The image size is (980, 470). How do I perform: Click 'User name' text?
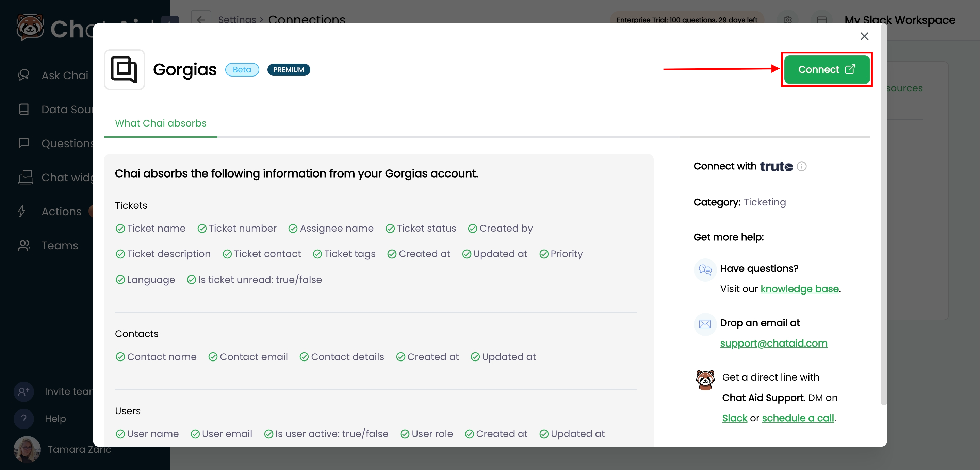(153, 434)
